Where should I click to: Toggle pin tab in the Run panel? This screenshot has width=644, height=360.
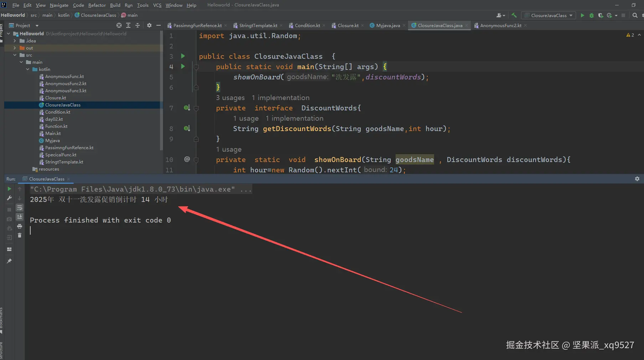[x=9, y=261]
